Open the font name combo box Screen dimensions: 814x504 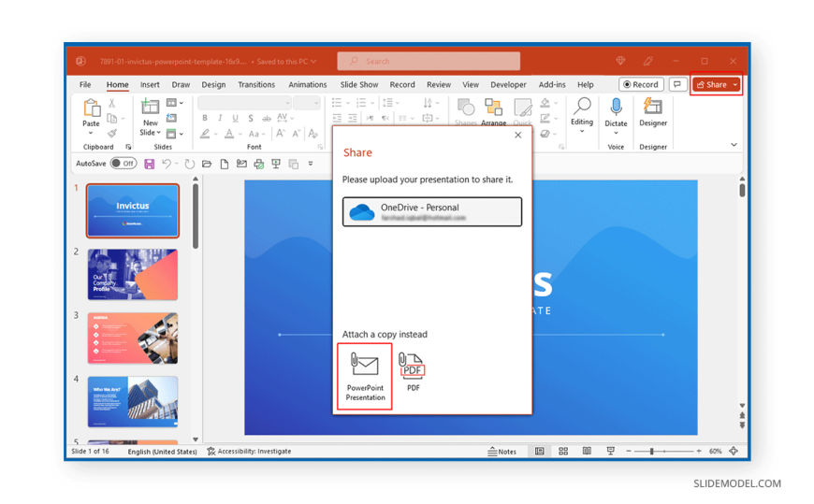pos(244,103)
